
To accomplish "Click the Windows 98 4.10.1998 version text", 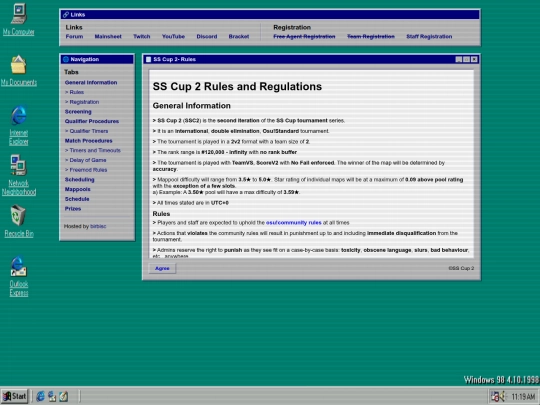I will point(501,380).
